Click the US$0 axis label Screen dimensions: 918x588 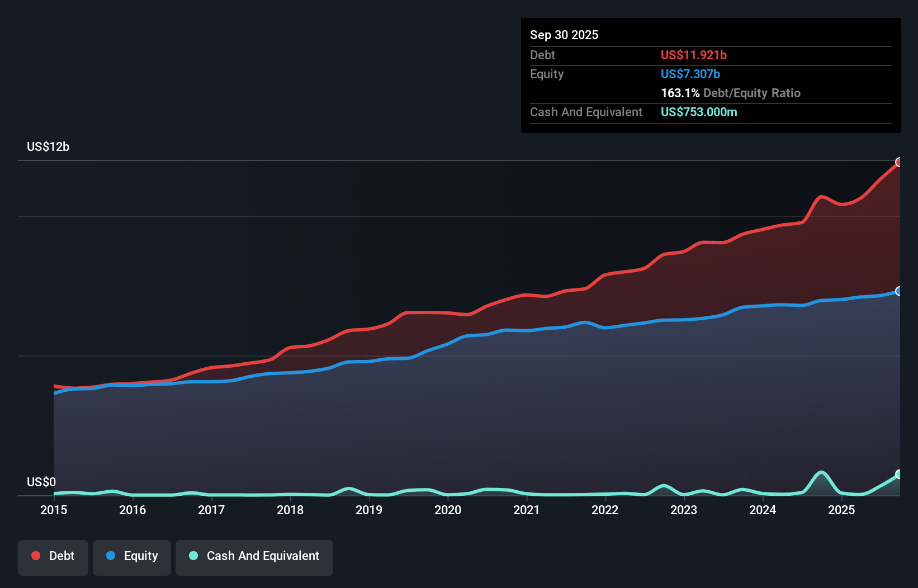[41, 482]
